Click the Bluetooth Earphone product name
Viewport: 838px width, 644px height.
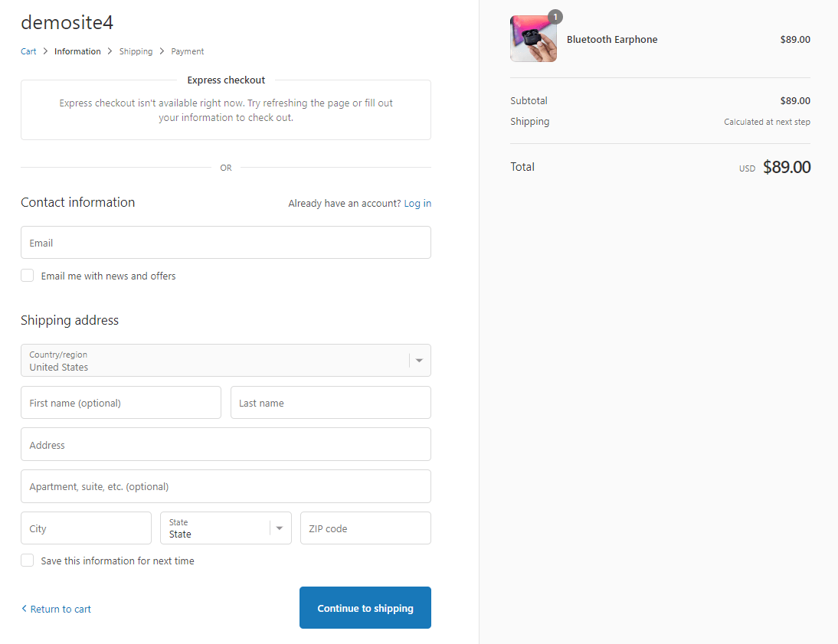(x=612, y=40)
